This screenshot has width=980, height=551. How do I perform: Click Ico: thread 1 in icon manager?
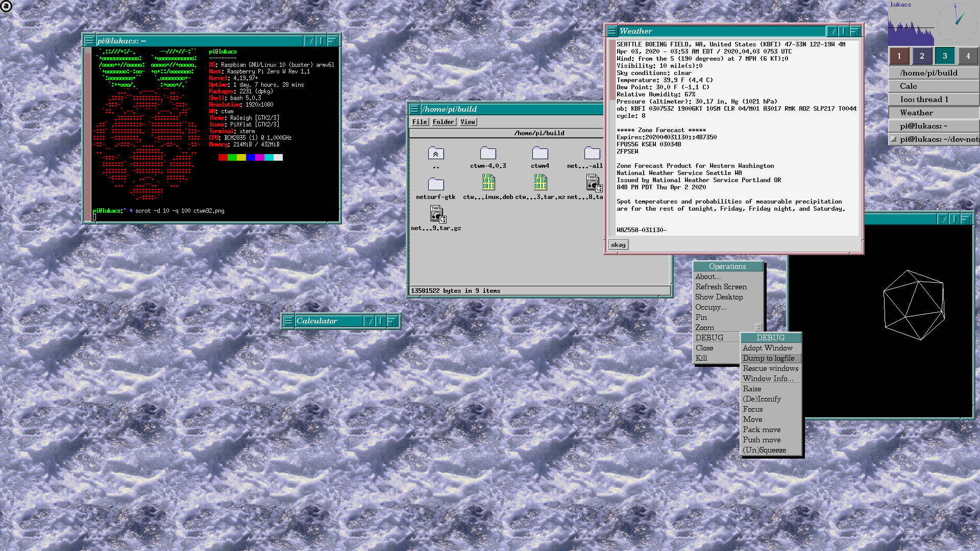tap(924, 99)
